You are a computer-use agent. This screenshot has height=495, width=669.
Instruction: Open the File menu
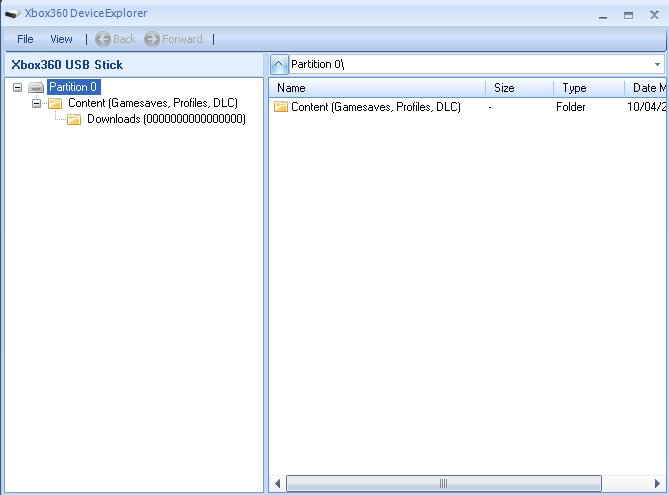(x=25, y=39)
